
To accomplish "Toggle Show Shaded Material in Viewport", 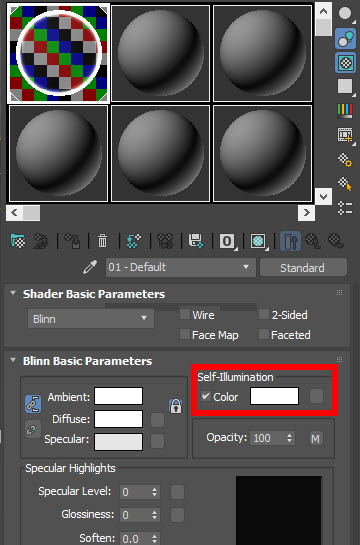I will [259, 241].
